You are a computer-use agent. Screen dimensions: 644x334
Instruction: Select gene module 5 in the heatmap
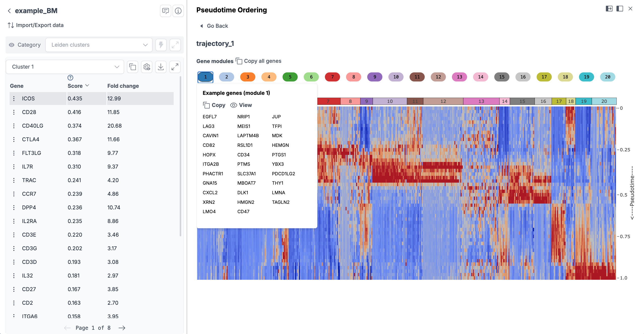[290, 77]
